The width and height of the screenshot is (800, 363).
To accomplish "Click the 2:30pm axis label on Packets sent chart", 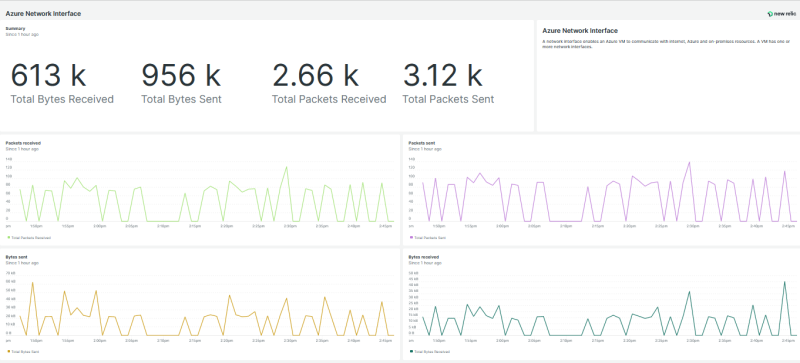I will point(692,226).
